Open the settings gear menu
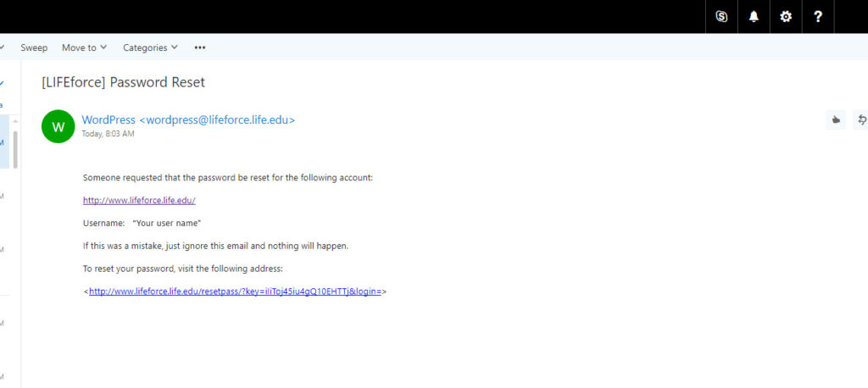The height and width of the screenshot is (388, 868). [786, 16]
